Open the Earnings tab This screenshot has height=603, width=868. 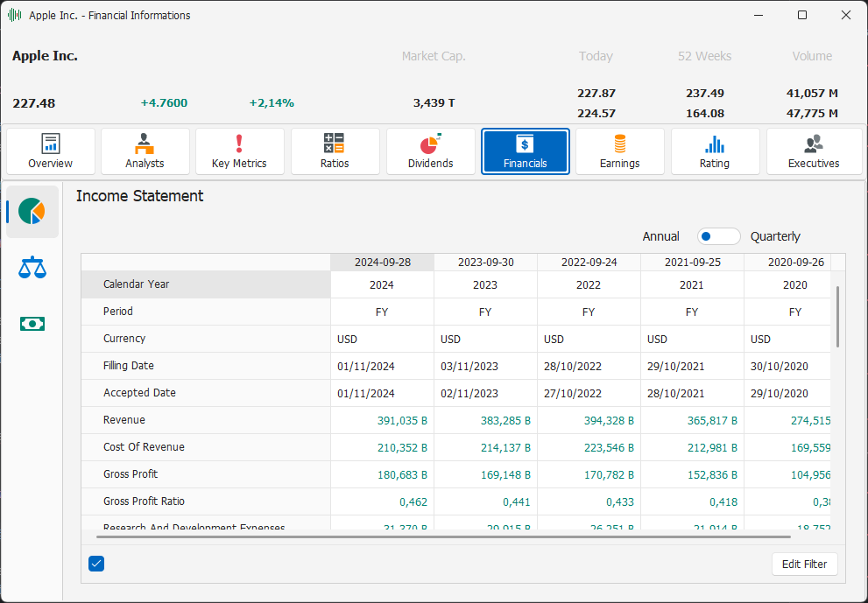[x=620, y=151]
